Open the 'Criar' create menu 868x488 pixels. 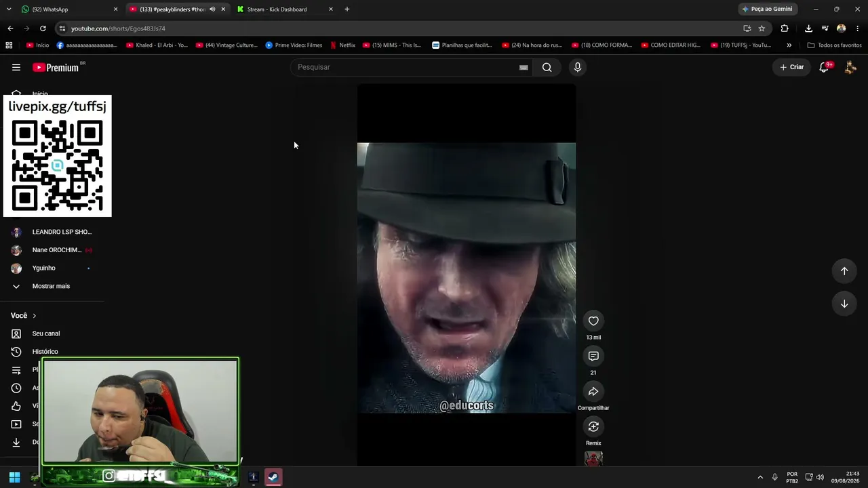[791, 67]
